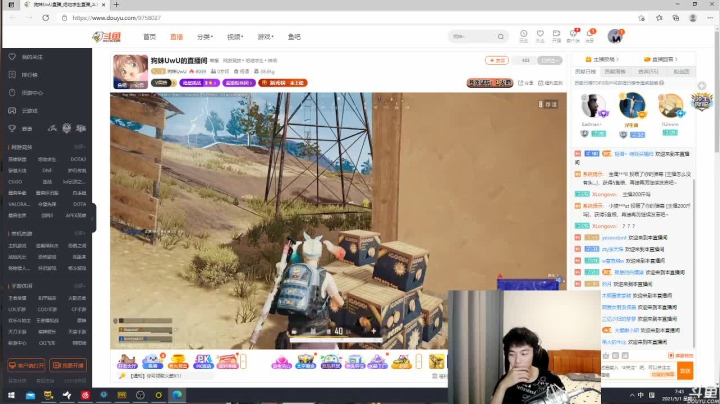The height and width of the screenshot is (404, 720).
Task: Open the DNF category in sidebar
Action: click(x=47, y=170)
